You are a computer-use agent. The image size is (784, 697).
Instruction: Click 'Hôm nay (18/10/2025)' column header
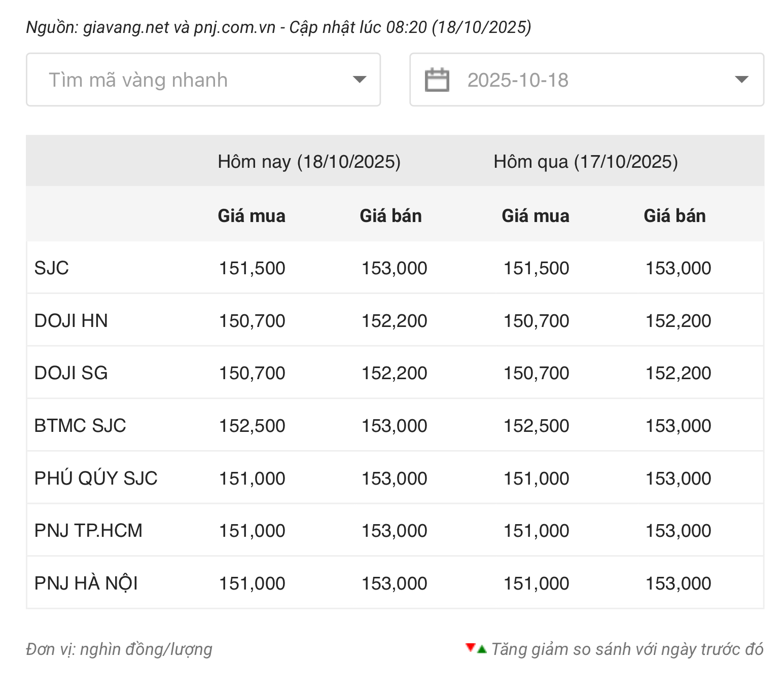[309, 162]
